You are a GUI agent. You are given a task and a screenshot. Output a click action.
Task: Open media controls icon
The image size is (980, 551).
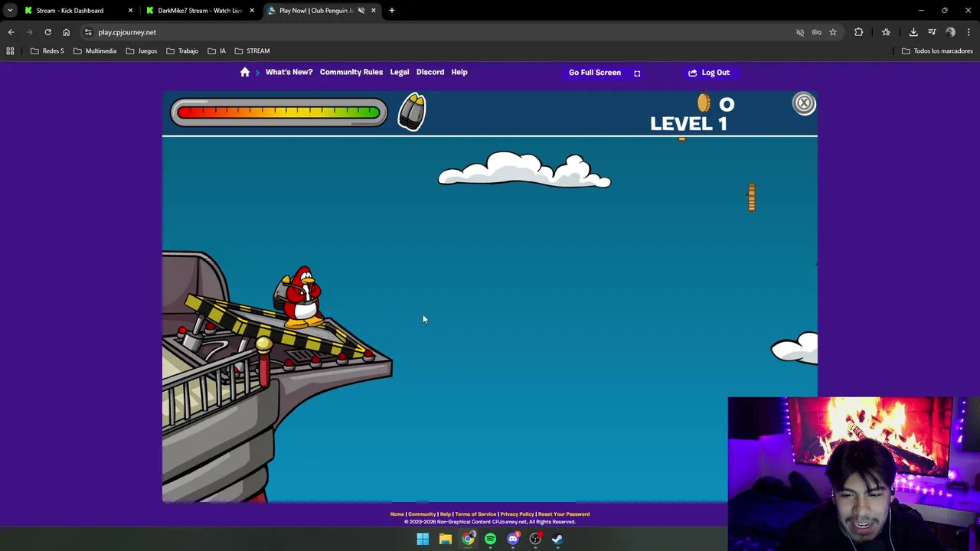(932, 32)
